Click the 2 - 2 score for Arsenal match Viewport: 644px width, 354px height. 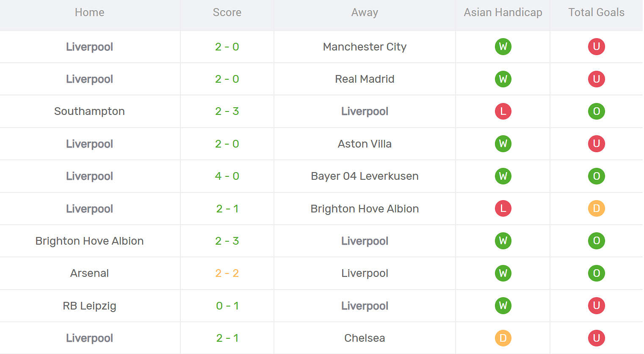click(x=227, y=273)
